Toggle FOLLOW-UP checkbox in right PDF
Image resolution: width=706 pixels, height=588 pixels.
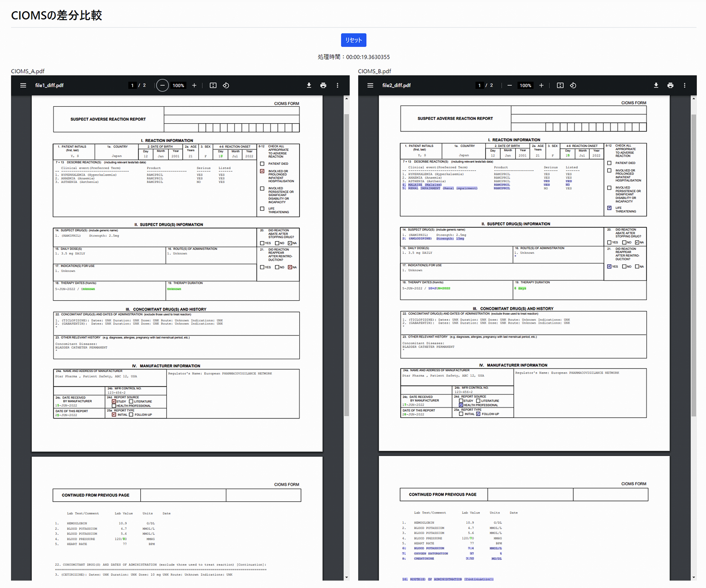click(478, 414)
